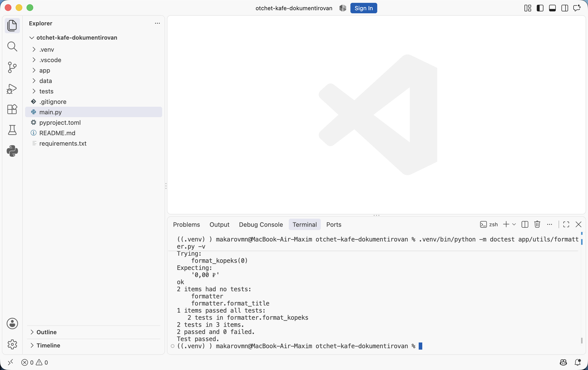Open terminal panel more actions ellipsis
This screenshot has width=588, height=370.
click(549, 224)
